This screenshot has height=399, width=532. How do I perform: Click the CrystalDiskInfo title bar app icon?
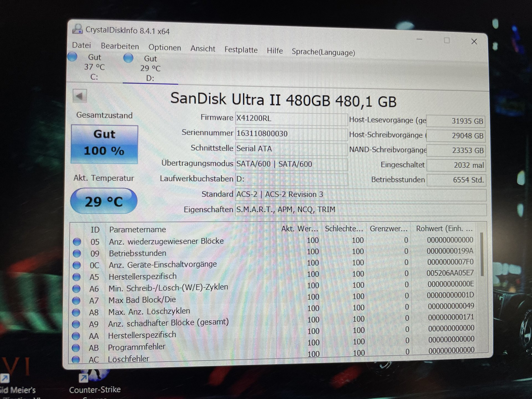(x=77, y=29)
